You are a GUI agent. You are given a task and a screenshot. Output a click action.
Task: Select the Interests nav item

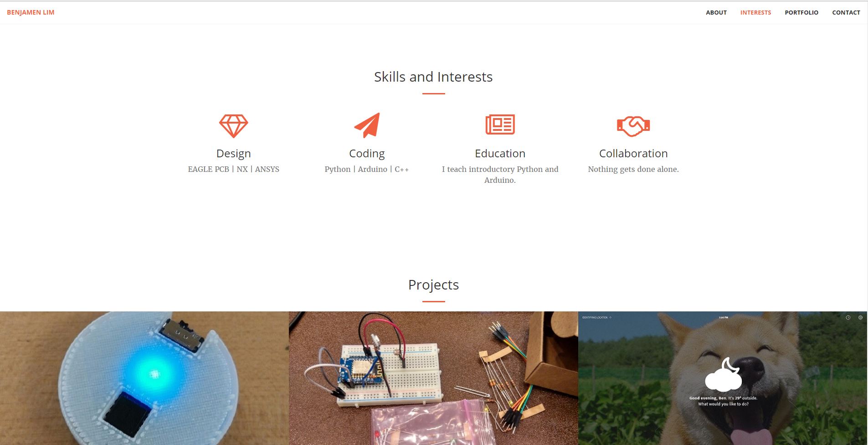coord(755,12)
